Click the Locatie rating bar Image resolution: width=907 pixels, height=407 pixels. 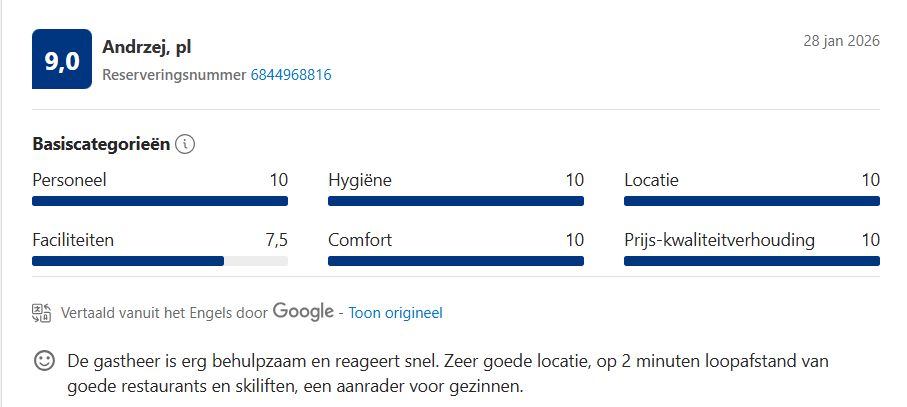pos(752,201)
